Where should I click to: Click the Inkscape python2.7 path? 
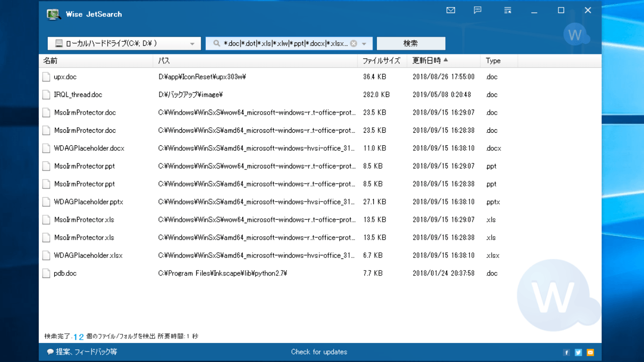(x=222, y=274)
